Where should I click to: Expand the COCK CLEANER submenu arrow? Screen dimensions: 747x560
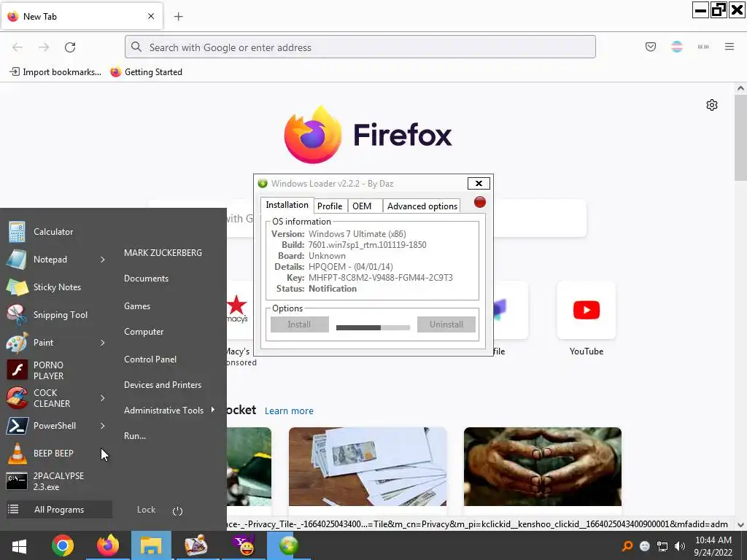tap(103, 398)
